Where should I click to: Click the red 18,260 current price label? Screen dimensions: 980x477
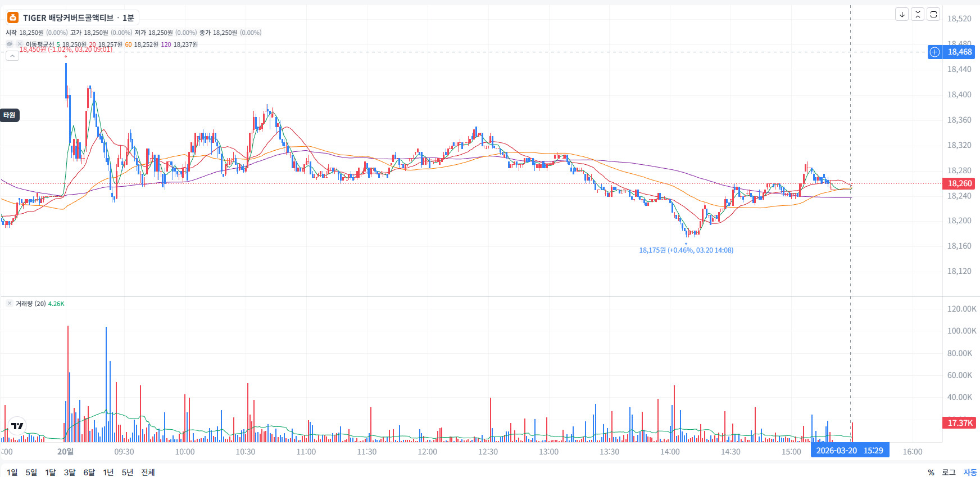tap(960, 183)
